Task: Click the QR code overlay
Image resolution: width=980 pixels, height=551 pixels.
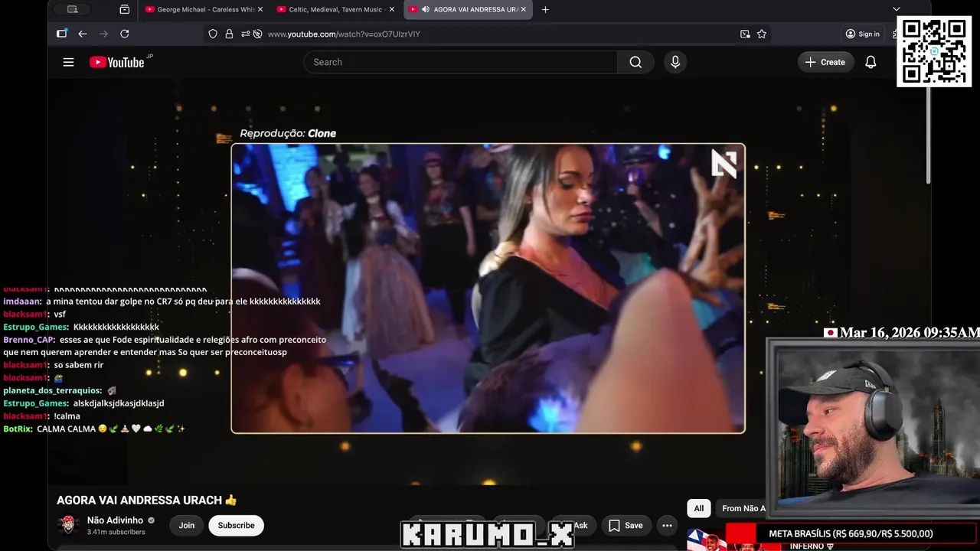Action: coord(934,51)
